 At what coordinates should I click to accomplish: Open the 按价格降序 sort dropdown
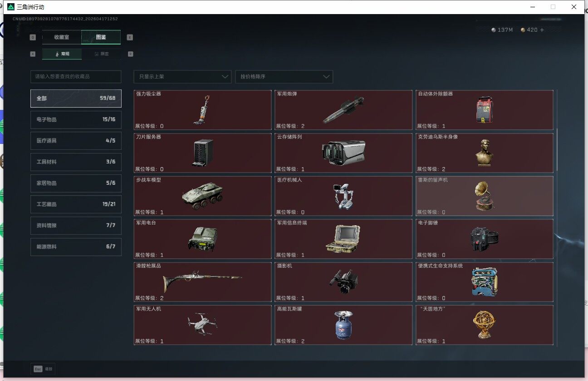click(x=284, y=77)
